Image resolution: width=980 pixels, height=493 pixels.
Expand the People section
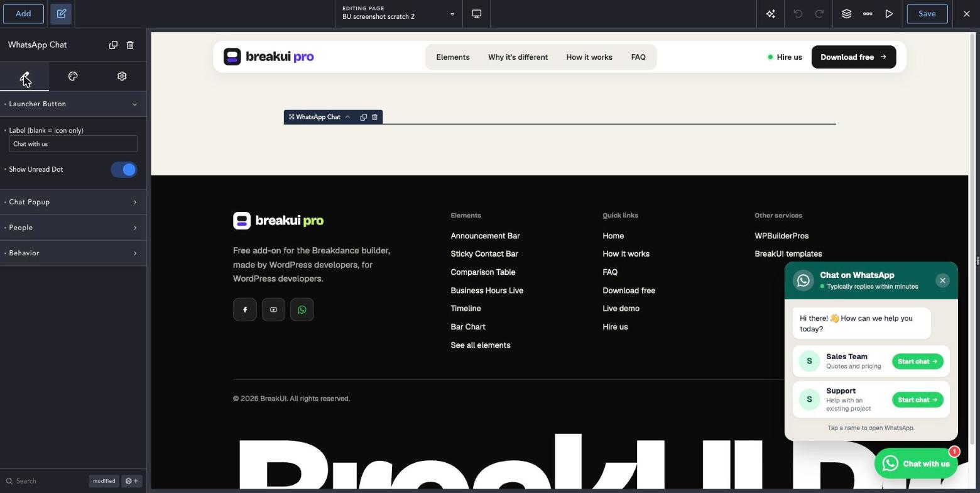[x=73, y=228]
